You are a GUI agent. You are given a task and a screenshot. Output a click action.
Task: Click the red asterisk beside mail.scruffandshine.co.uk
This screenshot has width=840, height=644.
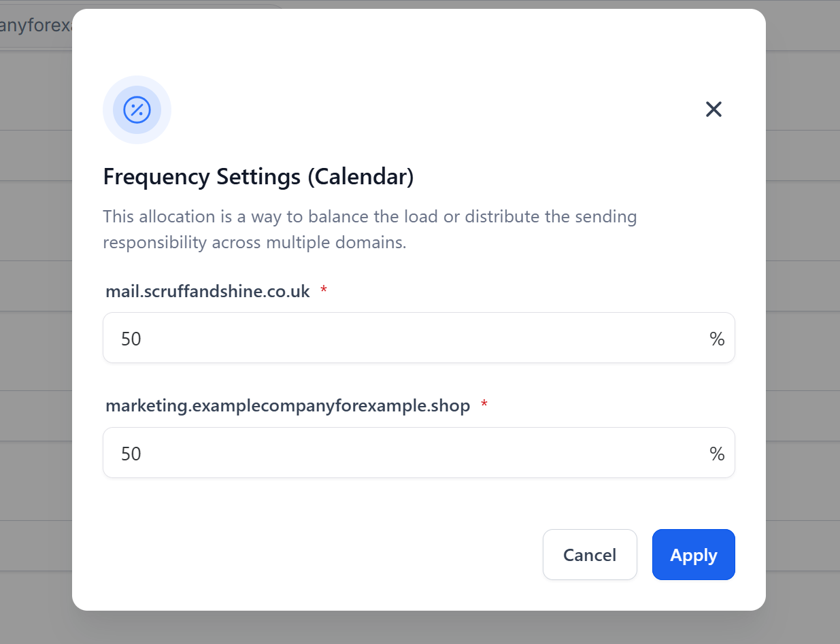322,290
